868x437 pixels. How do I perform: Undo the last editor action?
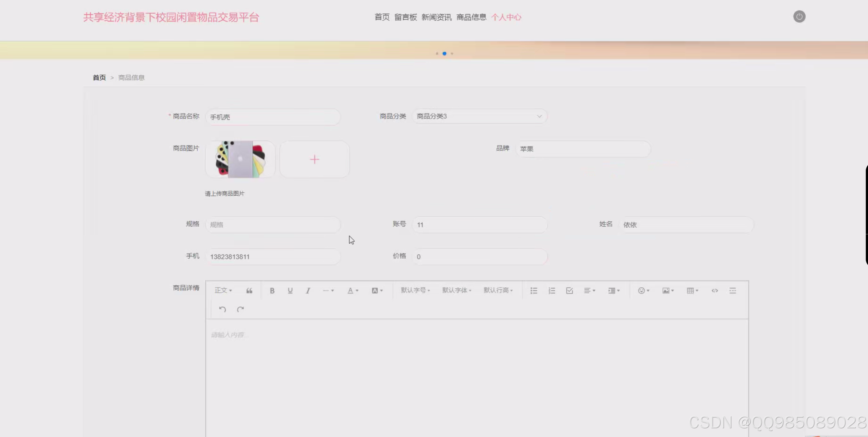(x=222, y=309)
